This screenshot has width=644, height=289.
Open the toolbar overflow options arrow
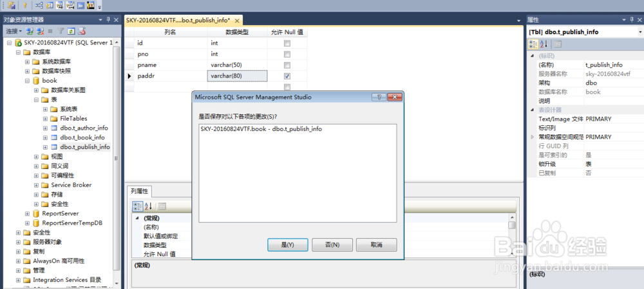point(99,6)
